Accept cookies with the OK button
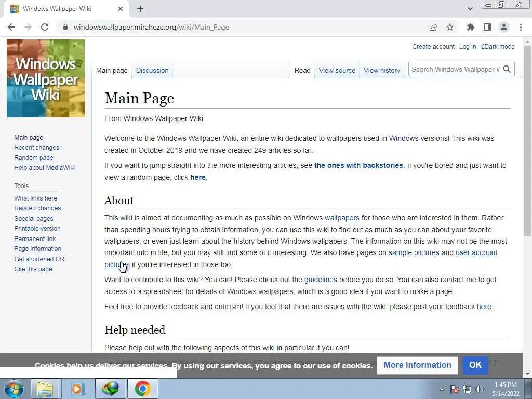The height and width of the screenshot is (399, 532). pyautogui.click(x=475, y=365)
